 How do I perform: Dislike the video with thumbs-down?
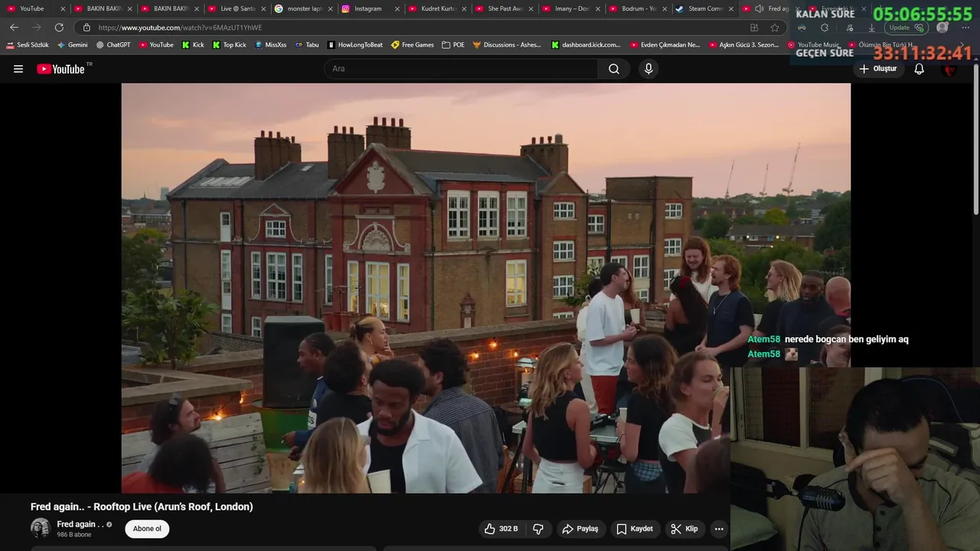538,529
